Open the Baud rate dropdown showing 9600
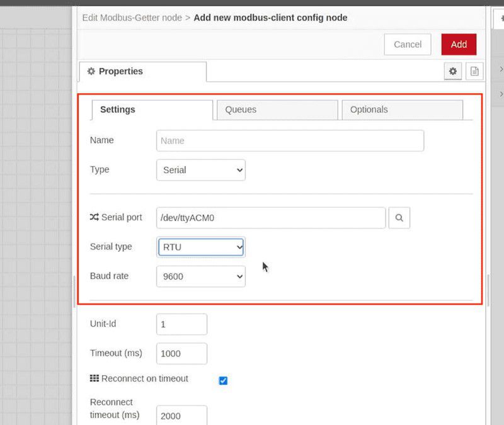 pyautogui.click(x=200, y=276)
